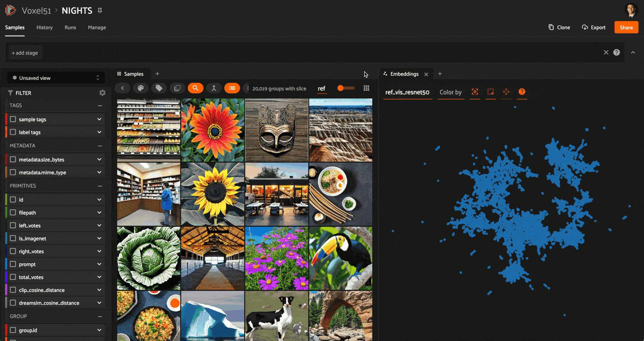This screenshot has height=341, width=644.
Task: Close the Embeddings panel
Action: click(x=426, y=74)
